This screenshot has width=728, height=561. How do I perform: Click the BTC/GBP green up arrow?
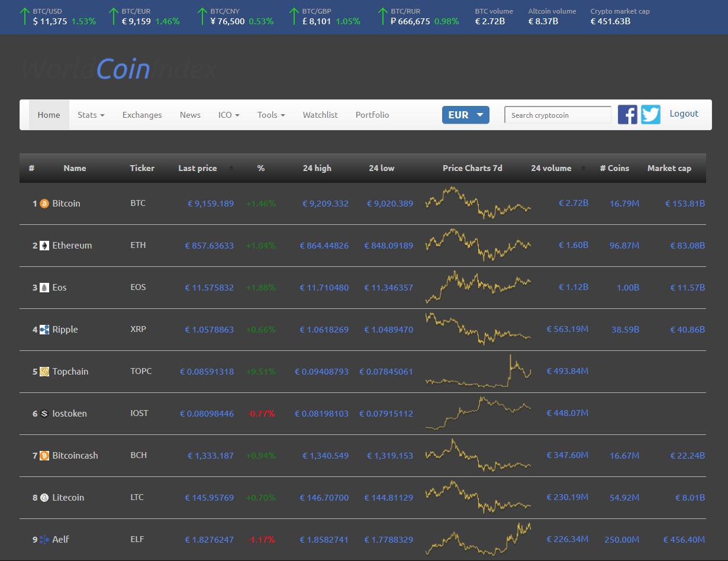(x=294, y=16)
